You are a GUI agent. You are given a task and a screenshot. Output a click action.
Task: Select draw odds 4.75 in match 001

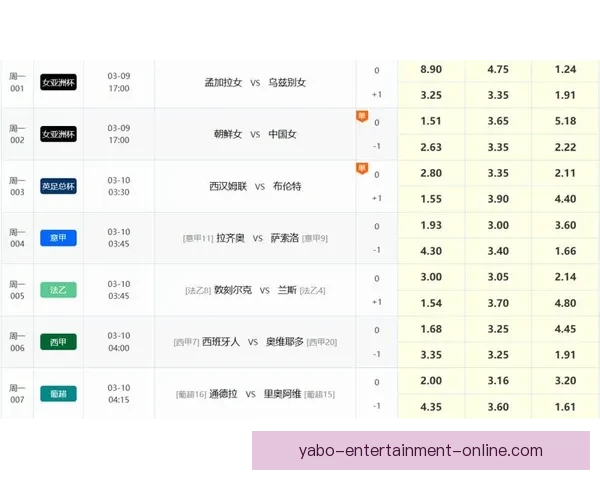click(498, 69)
